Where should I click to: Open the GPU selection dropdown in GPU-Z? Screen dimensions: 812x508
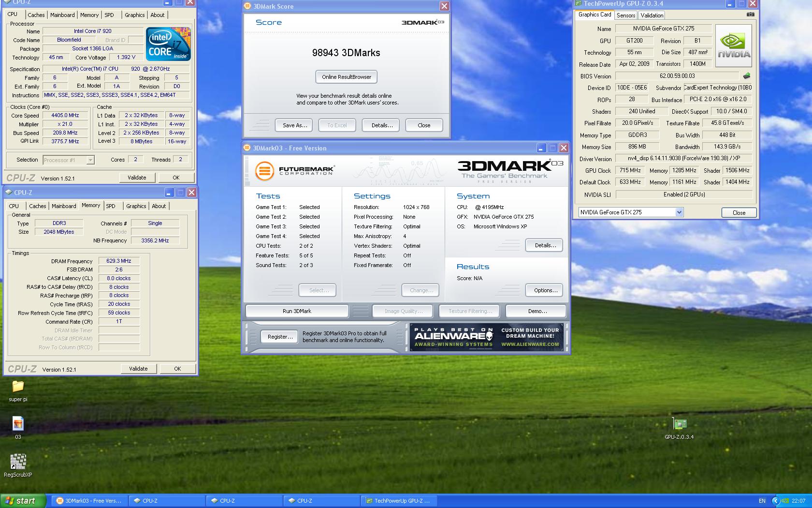tap(679, 212)
